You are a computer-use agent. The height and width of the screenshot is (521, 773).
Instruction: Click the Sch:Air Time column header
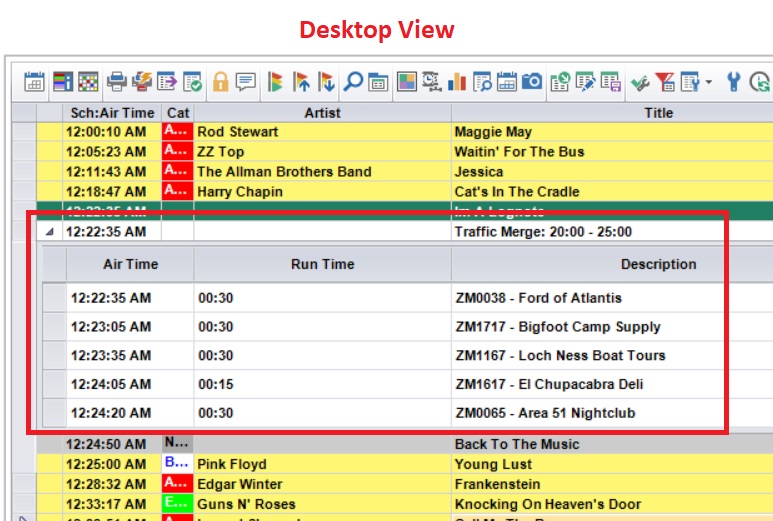click(112, 113)
